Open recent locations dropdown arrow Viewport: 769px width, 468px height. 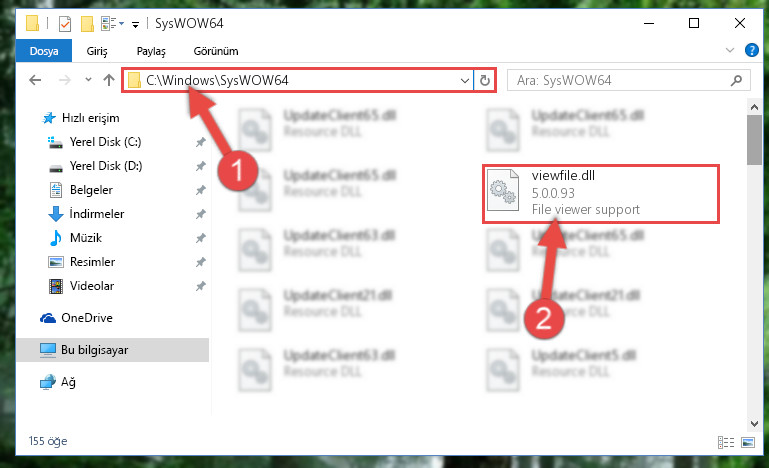pos(88,79)
